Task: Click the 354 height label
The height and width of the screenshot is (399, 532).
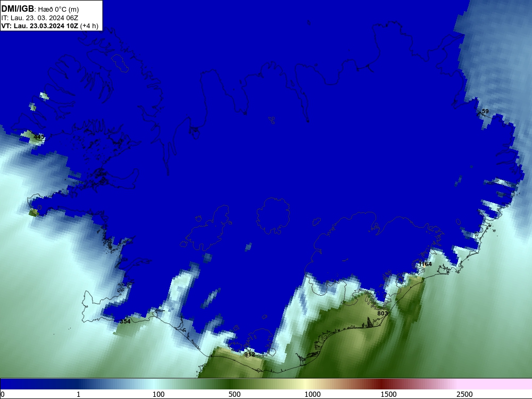Action: [x=125, y=321]
